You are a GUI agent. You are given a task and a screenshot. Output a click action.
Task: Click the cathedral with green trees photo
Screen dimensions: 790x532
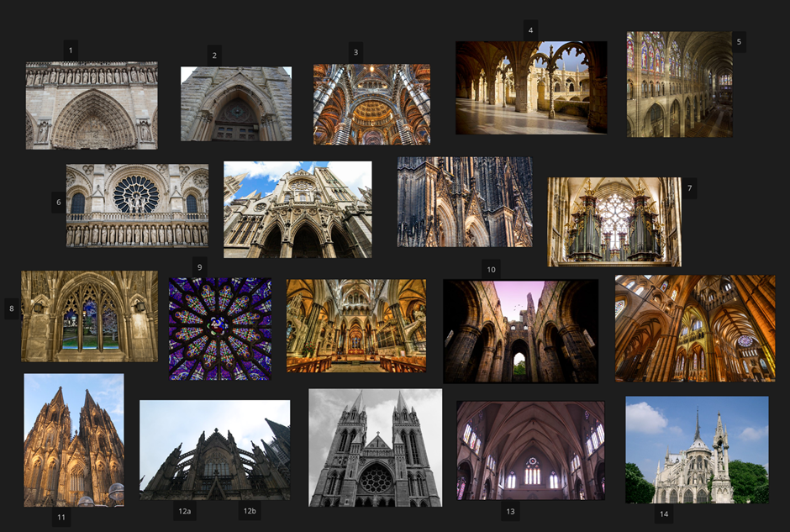(x=697, y=450)
